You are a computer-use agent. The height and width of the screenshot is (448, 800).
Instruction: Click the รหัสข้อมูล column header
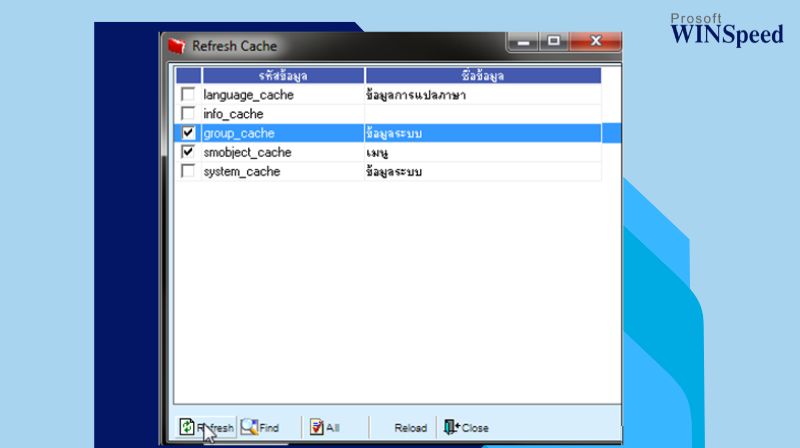coord(283,76)
